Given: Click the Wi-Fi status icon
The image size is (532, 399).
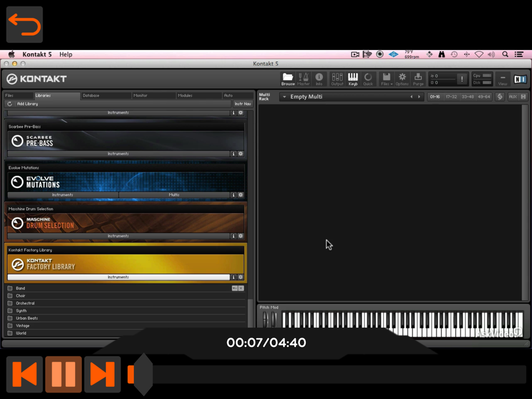Looking at the screenshot, I should point(479,54).
